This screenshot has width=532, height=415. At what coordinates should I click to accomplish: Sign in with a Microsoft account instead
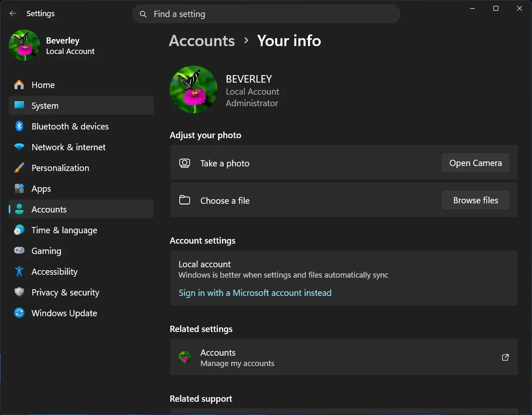tap(255, 293)
